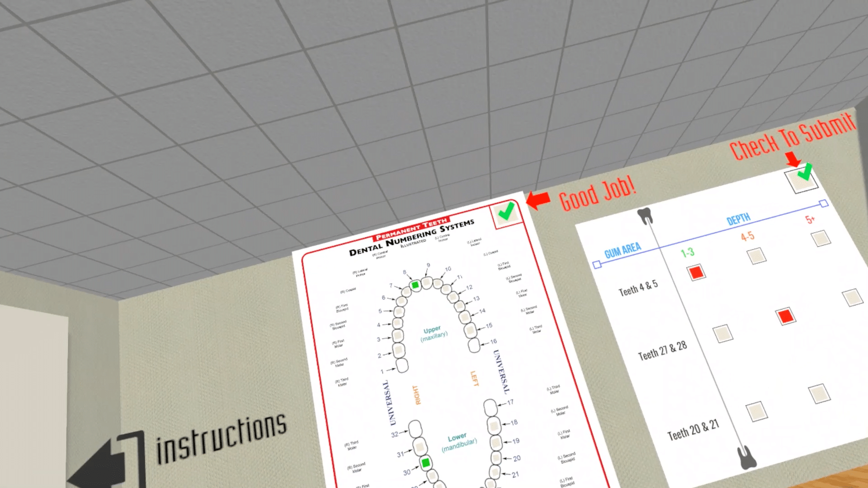Click the 'Lower (mandibular)' chart label
This screenshot has width=868, height=488.
coord(458,442)
